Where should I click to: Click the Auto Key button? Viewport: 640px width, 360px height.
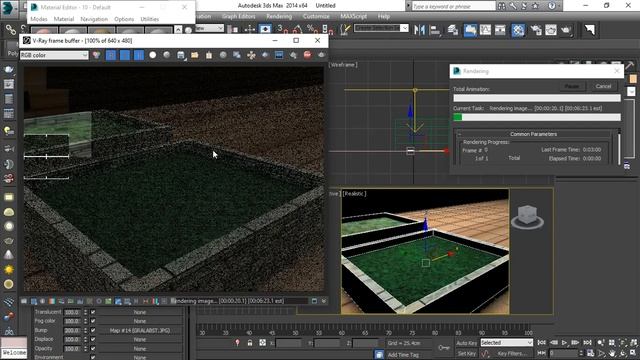[x=467, y=343]
